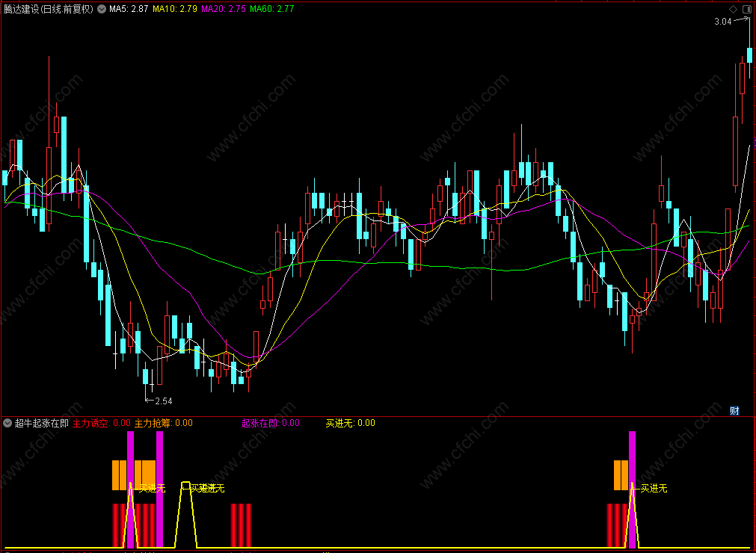Click the 主力抢筹: 0.00 indicator value
The height and width of the screenshot is (553, 756).
[164, 423]
